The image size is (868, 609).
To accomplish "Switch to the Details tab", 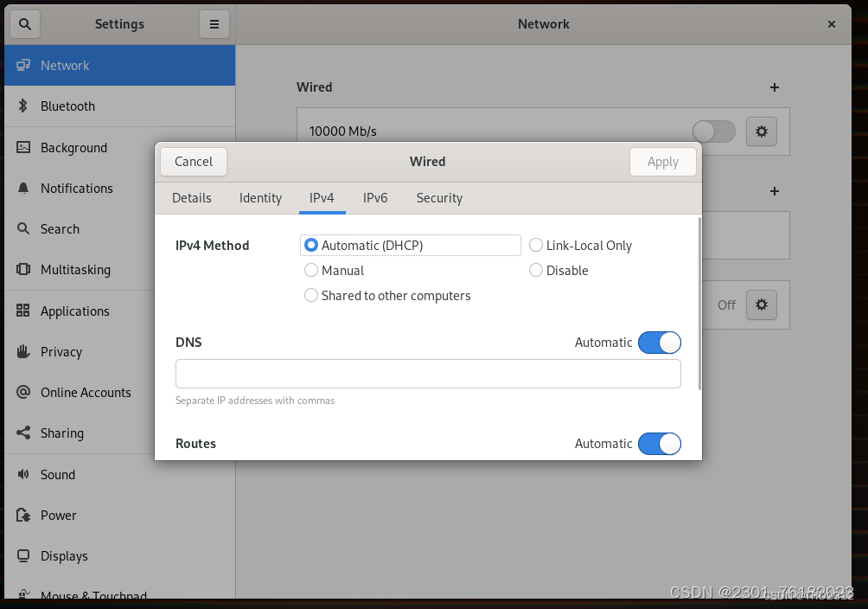I will [192, 198].
